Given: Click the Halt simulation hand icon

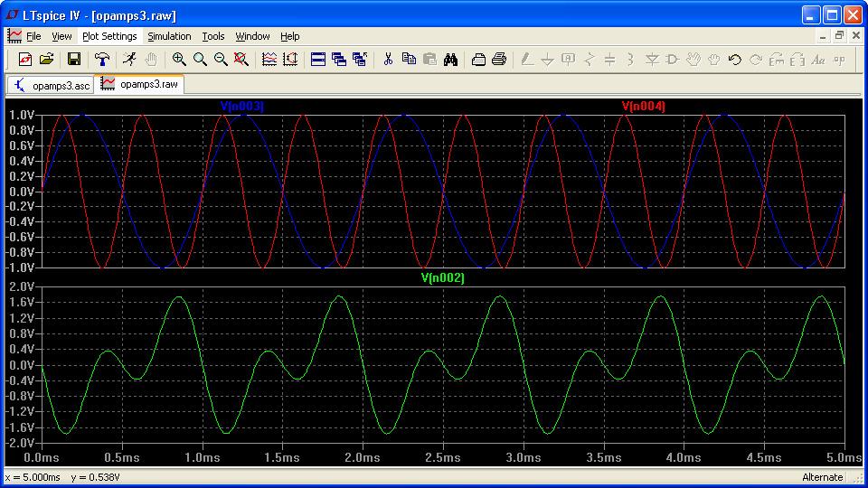Looking at the screenshot, I should pyautogui.click(x=151, y=60).
